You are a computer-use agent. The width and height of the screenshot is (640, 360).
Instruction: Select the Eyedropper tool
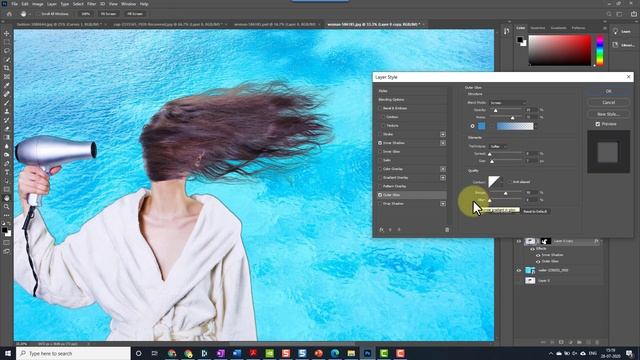click(x=7, y=85)
